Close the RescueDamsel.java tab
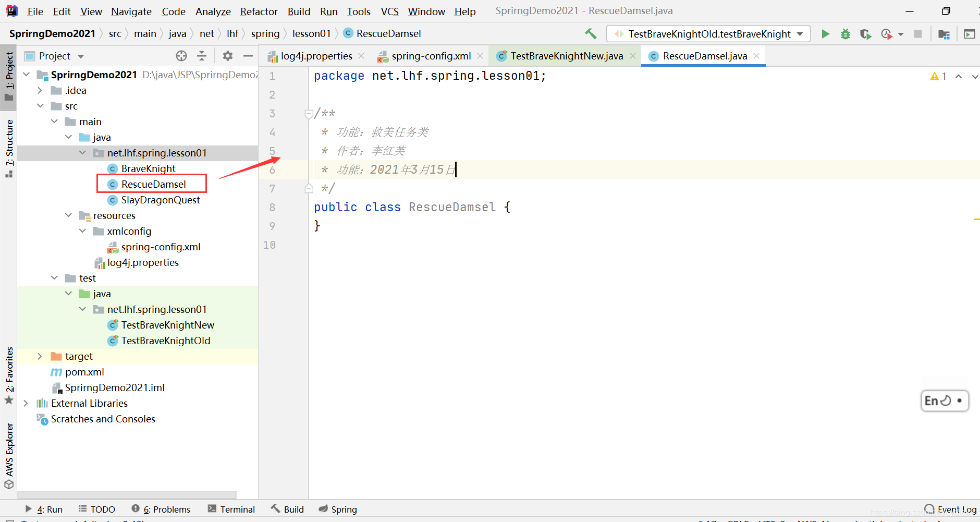Viewport: 980px width, 522px height. [x=756, y=56]
